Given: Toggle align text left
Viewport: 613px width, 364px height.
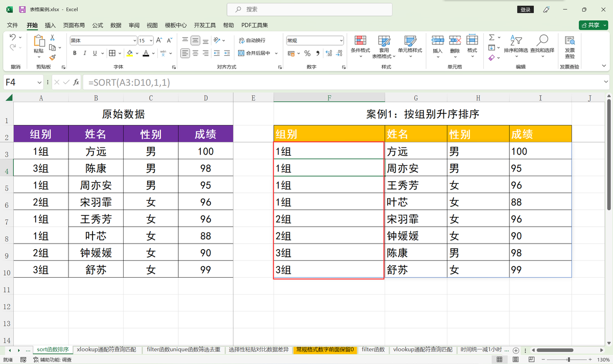Looking at the screenshot, I should click(x=185, y=53).
